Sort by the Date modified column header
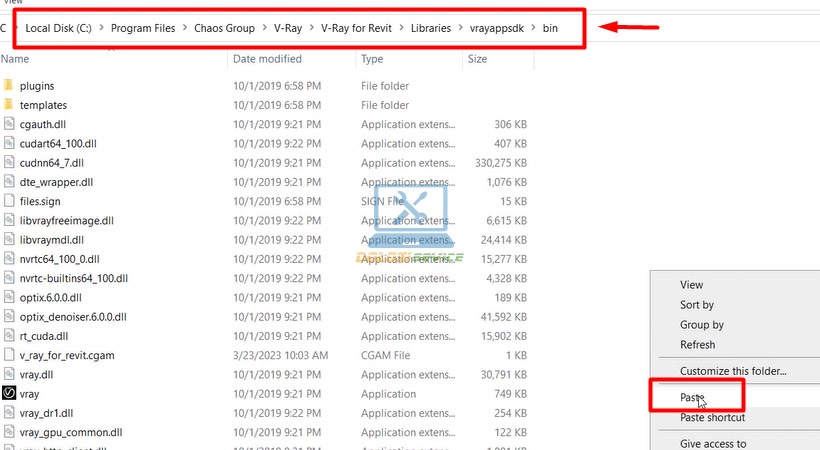 (267, 59)
